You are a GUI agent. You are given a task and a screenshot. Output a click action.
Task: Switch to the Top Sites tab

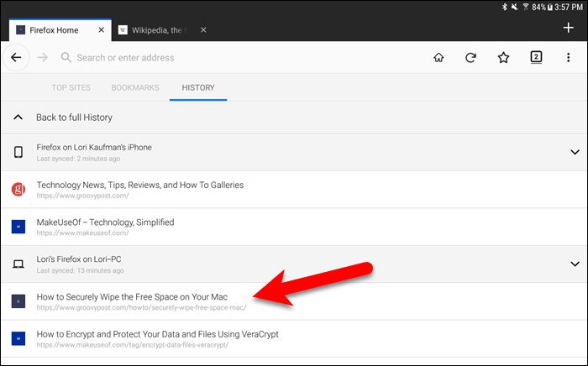point(71,87)
